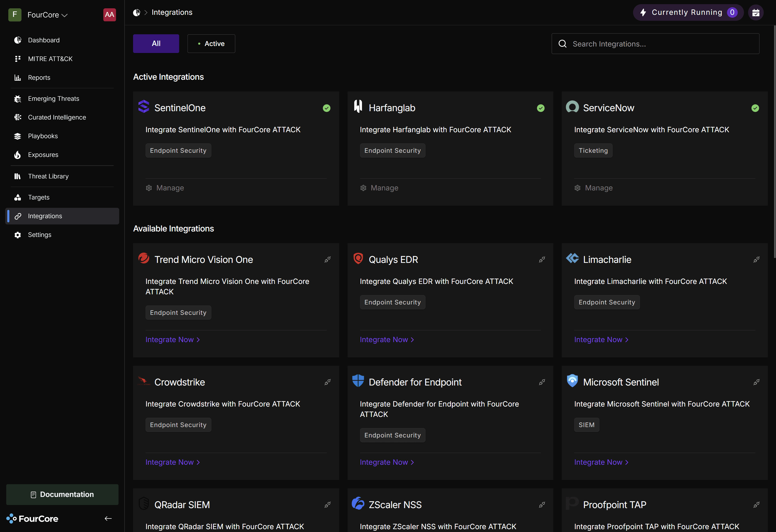Click ServiceNow's green active status check
The height and width of the screenshot is (532, 776).
755,108
